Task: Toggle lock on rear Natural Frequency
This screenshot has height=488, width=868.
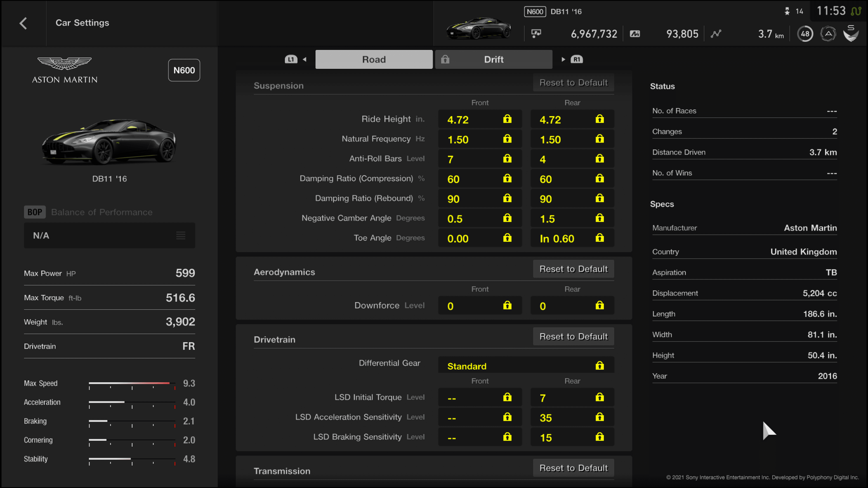Action: (x=599, y=139)
